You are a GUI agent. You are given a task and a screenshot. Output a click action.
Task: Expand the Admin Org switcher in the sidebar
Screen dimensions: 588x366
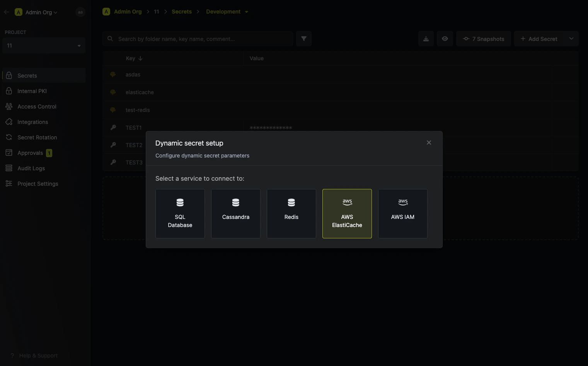point(36,12)
